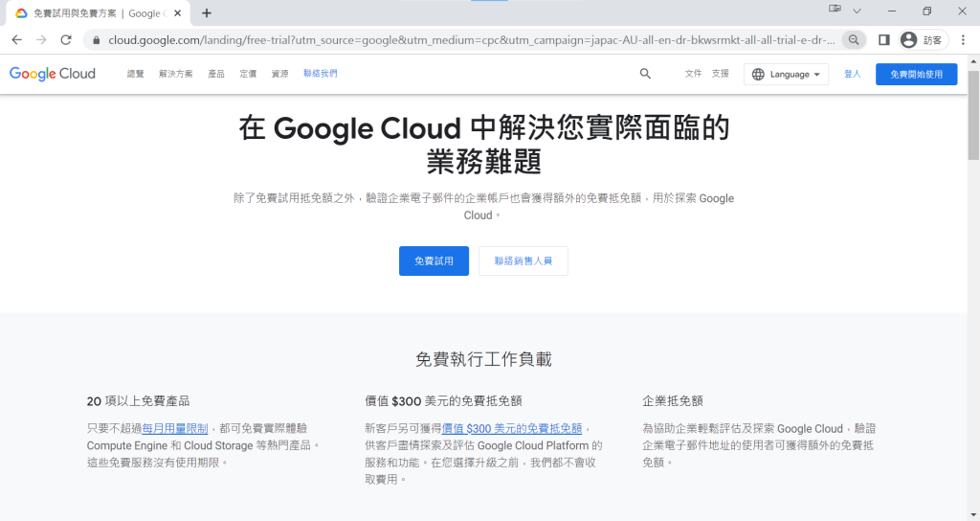The height and width of the screenshot is (521, 980).
Task: Click the guest profile avatar 訪客
Action: [923, 40]
